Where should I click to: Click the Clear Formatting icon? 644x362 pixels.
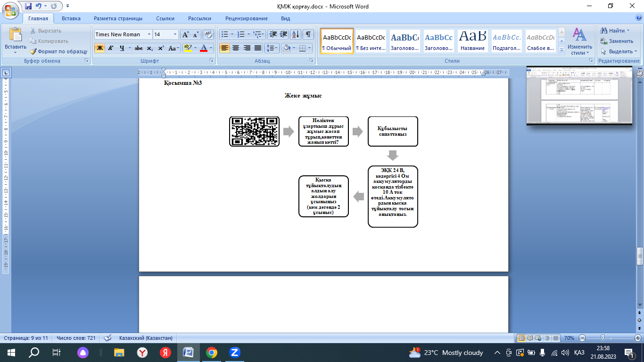coord(207,34)
